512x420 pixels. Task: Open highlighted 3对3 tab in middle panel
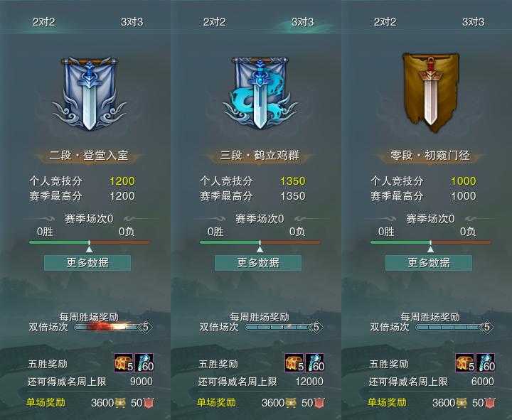pos(302,22)
